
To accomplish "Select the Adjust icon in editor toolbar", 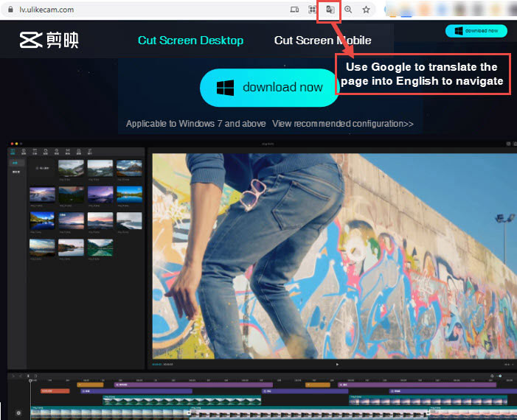I will click(89, 152).
